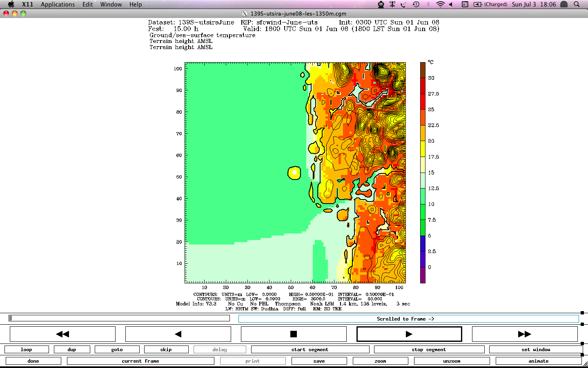Click the animate button
Image resolution: width=588 pixels, height=368 pixels.
coord(538,361)
